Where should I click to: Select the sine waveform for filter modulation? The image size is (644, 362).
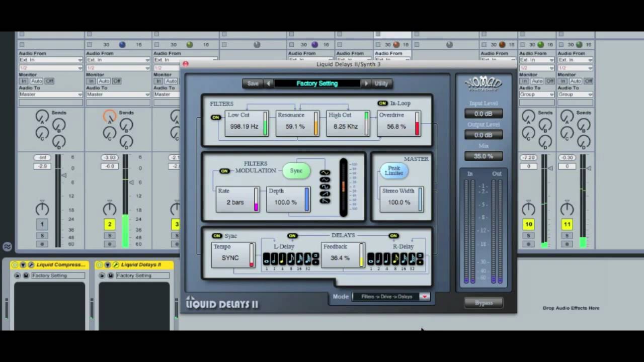point(325,172)
